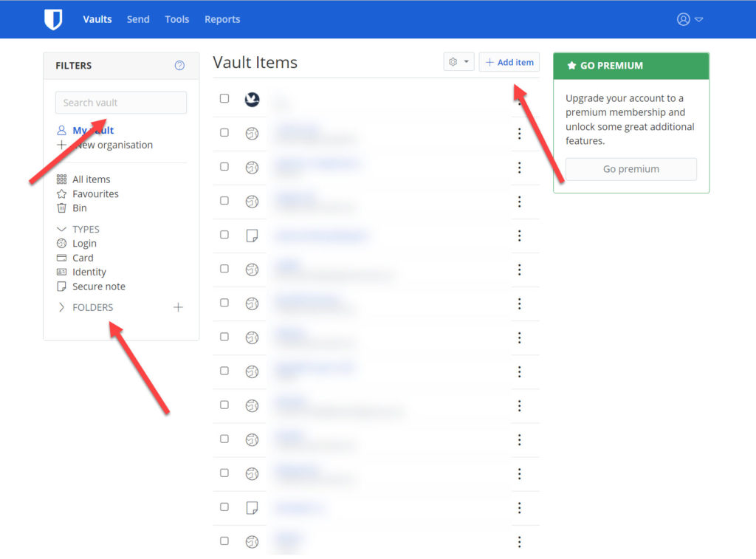This screenshot has width=756, height=559.
Task: Expand the FOLDERS section
Action: [62, 307]
